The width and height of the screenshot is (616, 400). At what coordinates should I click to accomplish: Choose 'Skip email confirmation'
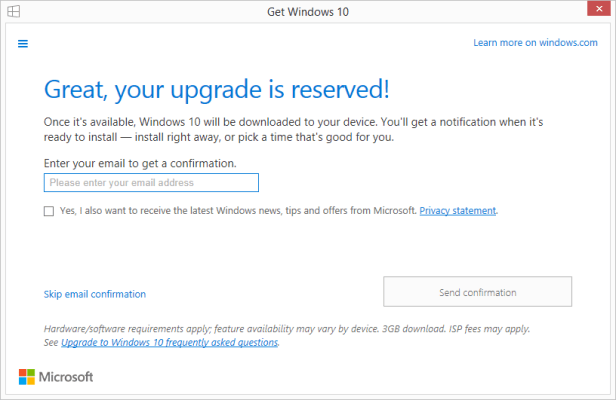click(95, 294)
